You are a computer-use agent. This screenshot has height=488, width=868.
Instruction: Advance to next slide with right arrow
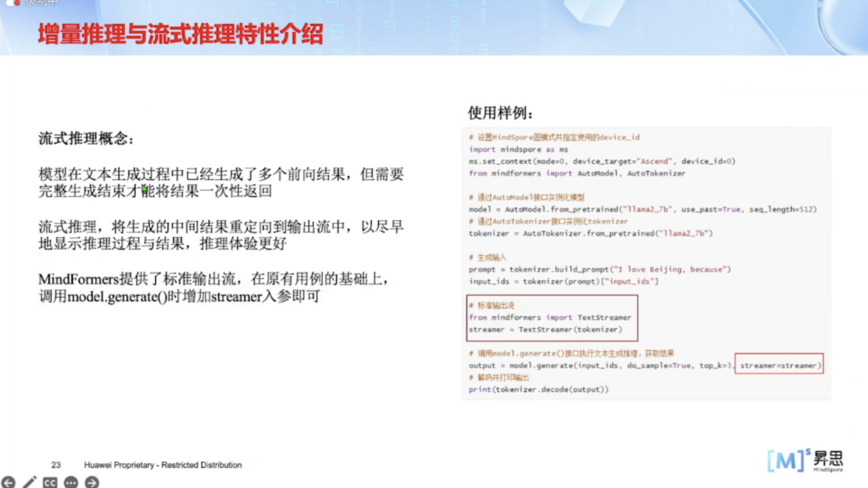click(x=92, y=482)
